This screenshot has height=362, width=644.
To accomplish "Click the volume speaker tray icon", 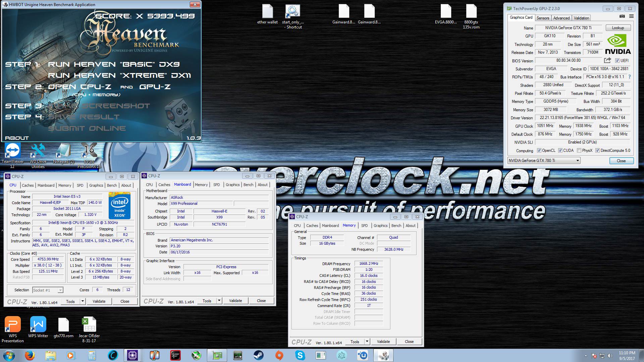I will click(610, 356).
